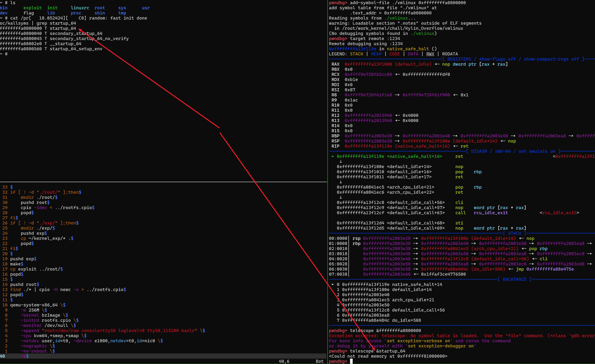Click the R12 register address value
This screenshot has height=364, width=595.
click(x=368, y=116)
